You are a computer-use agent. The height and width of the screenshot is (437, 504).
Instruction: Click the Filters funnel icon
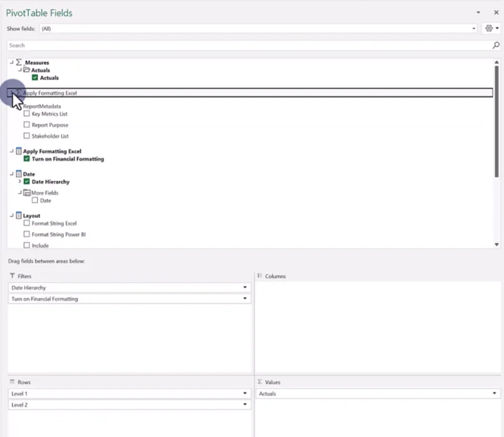point(12,276)
